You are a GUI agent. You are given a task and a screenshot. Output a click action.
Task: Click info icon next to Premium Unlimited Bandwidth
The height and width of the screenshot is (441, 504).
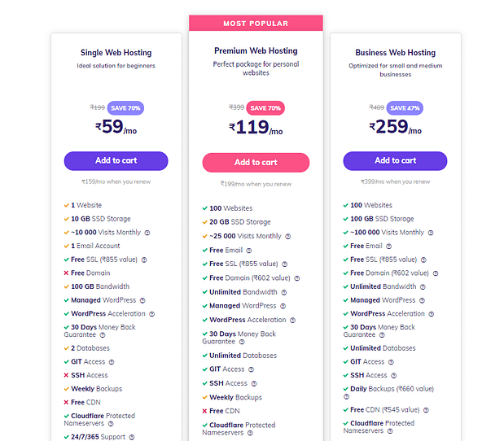point(284,292)
